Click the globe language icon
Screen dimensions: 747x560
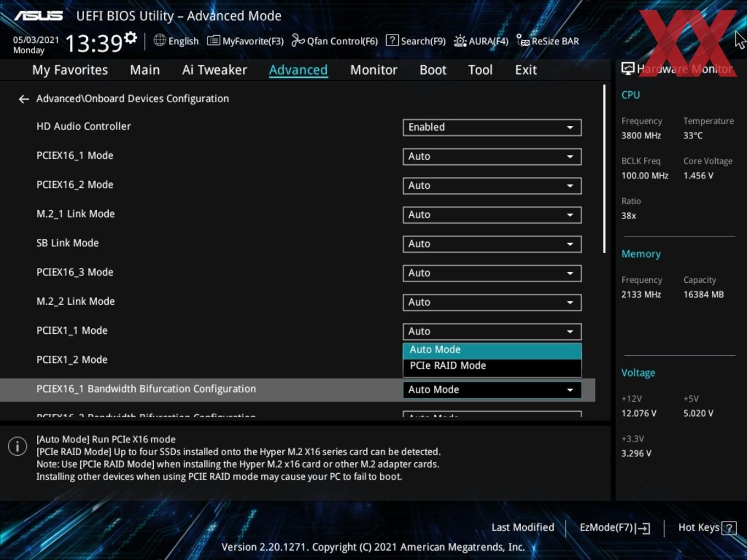tap(159, 40)
